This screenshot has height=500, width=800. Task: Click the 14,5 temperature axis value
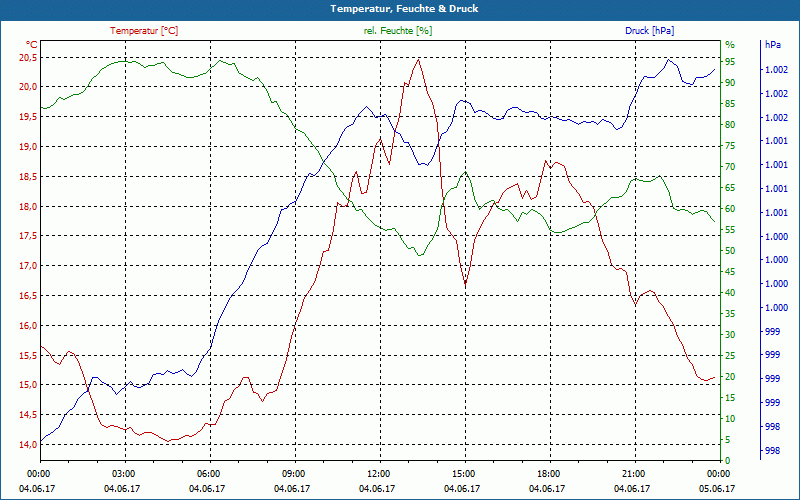point(28,415)
